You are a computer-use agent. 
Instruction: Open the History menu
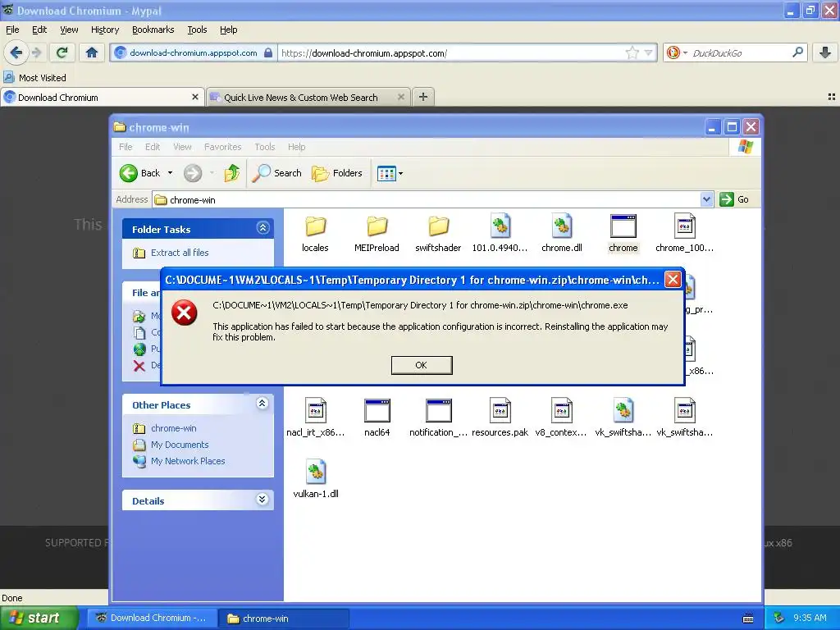coord(104,30)
